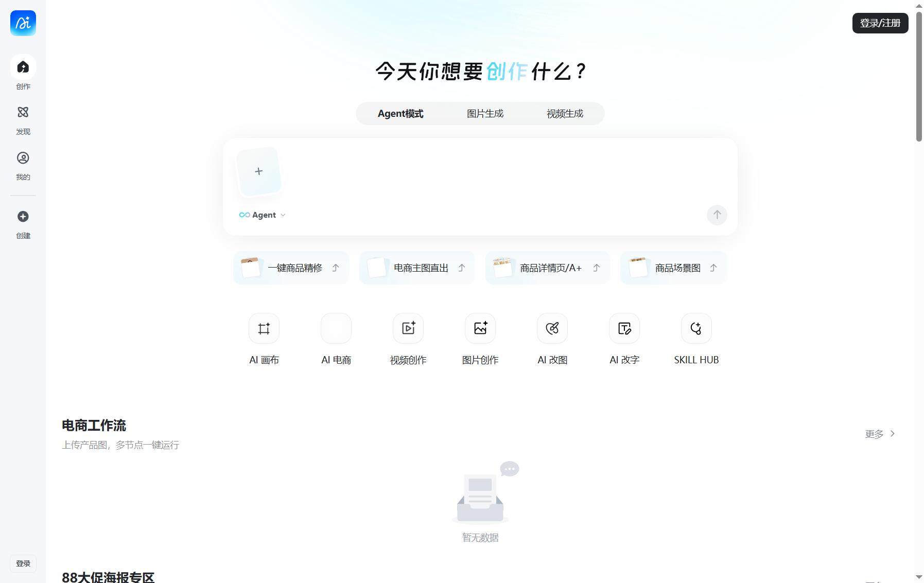
Task: Expand the Agent mode dropdown
Action: (x=263, y=215)
